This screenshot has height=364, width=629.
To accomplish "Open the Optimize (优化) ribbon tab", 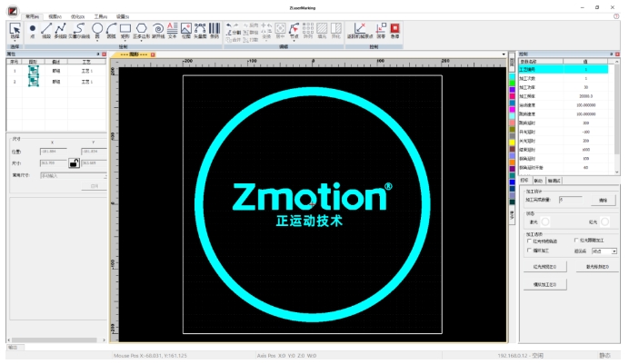I will (x=77, y=17).
